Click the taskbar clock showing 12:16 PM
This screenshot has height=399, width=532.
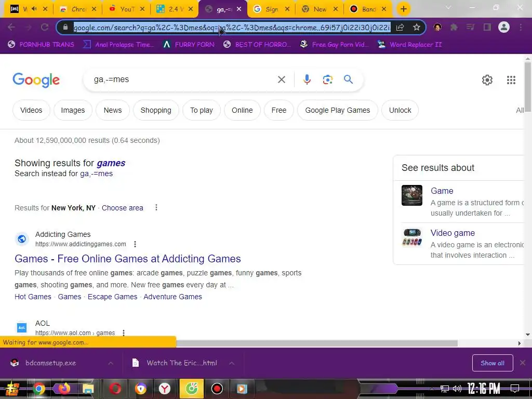[x=484, y=389]
